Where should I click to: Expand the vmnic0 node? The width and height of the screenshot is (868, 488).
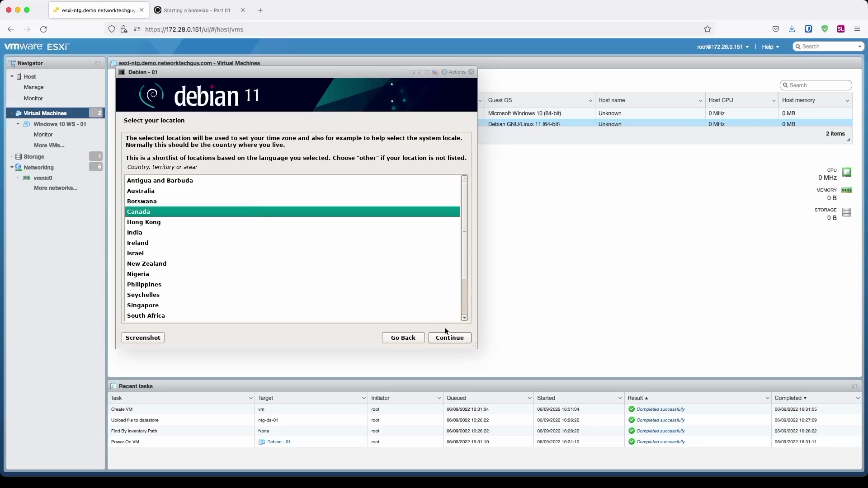pos(18,178)
